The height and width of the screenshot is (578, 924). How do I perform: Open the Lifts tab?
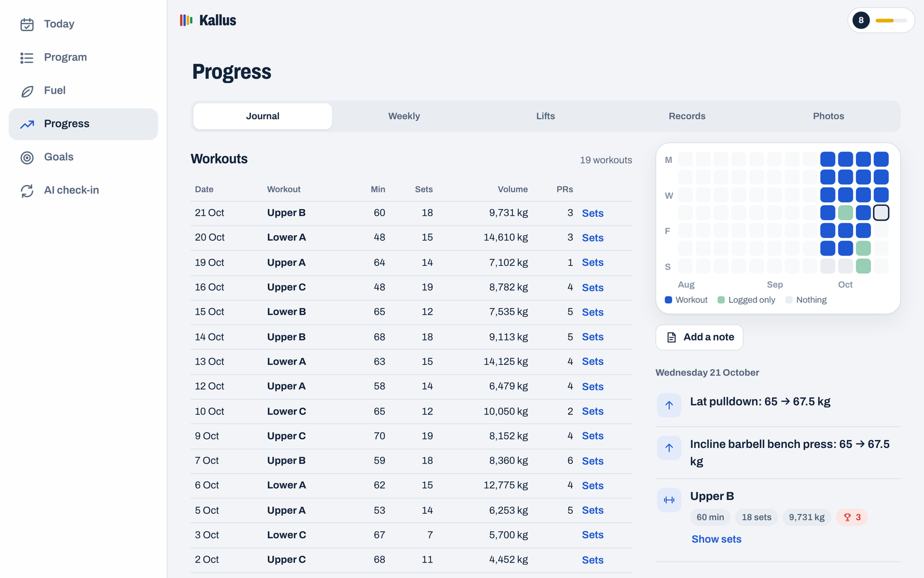546,116
